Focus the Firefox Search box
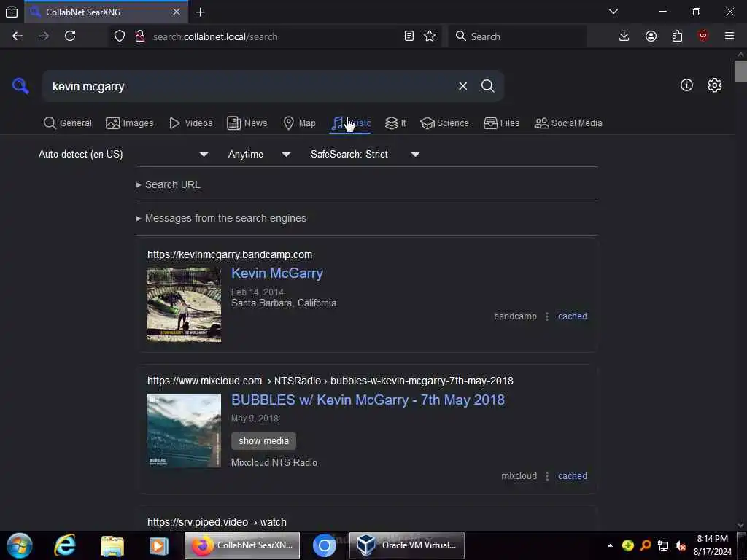747x560 pixels. (517, 36)
